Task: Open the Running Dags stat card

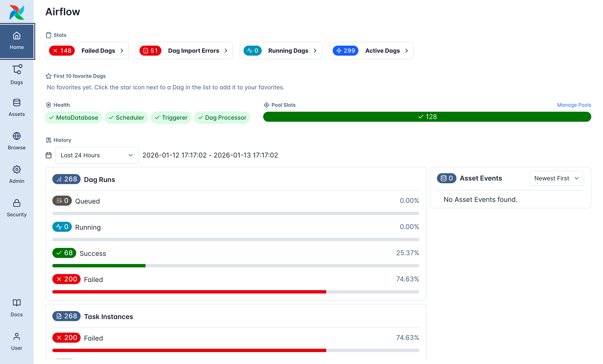Action: click(x=281, y=51)
